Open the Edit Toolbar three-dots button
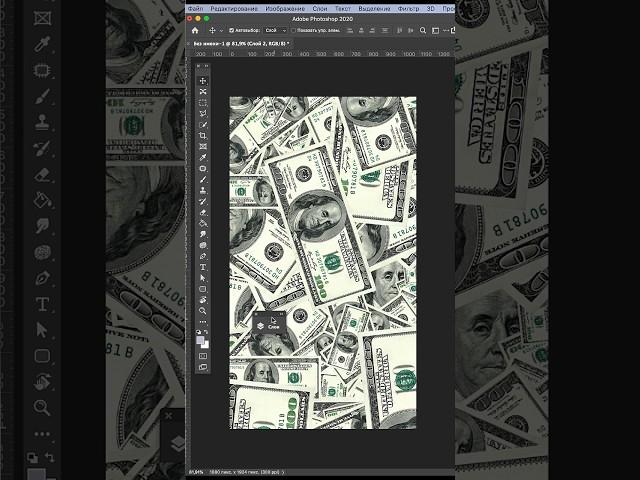Viewport: 640px width, 480px height. tap(203, 322)
